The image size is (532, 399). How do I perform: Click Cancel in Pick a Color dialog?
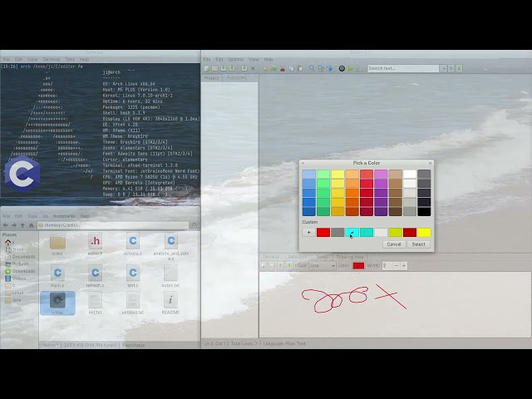394,244
